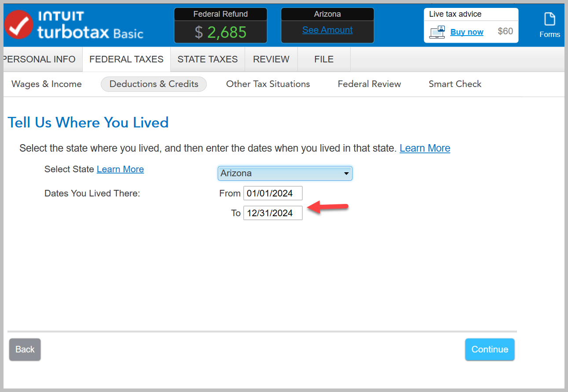Screen dimensions: 568x392
Task: Click the live tax advice laptop icon
Action: [437, 32]
